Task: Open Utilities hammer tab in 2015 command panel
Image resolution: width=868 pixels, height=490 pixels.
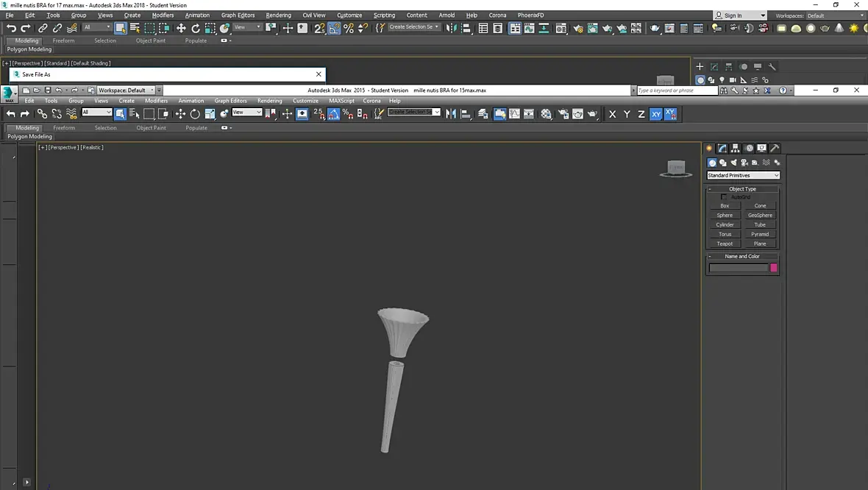Action: click(x=775, y=149)
